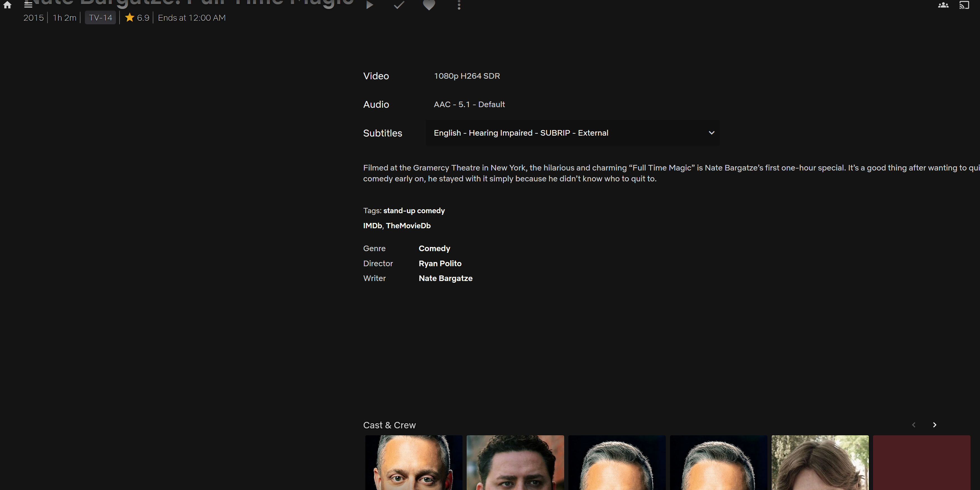Open the hamburger menu
This screenshot has width=980, height=490.
click(28, 5)
